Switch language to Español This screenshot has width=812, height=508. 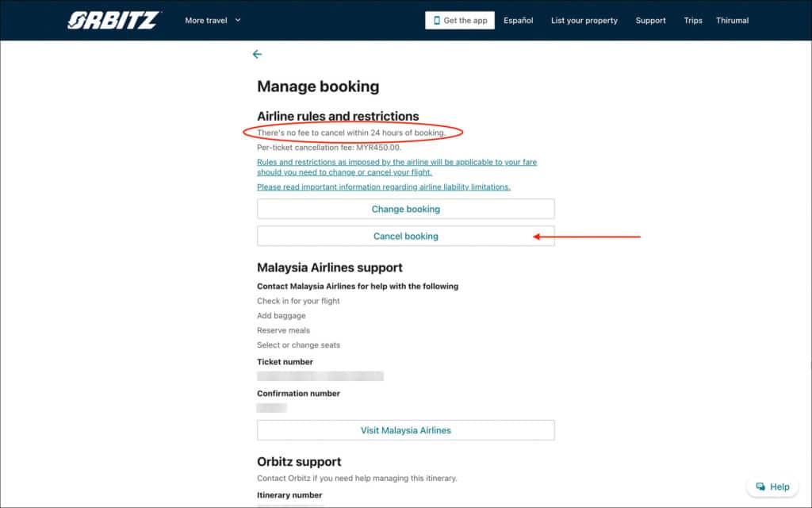pyautogui.click(x=519, y=20)
